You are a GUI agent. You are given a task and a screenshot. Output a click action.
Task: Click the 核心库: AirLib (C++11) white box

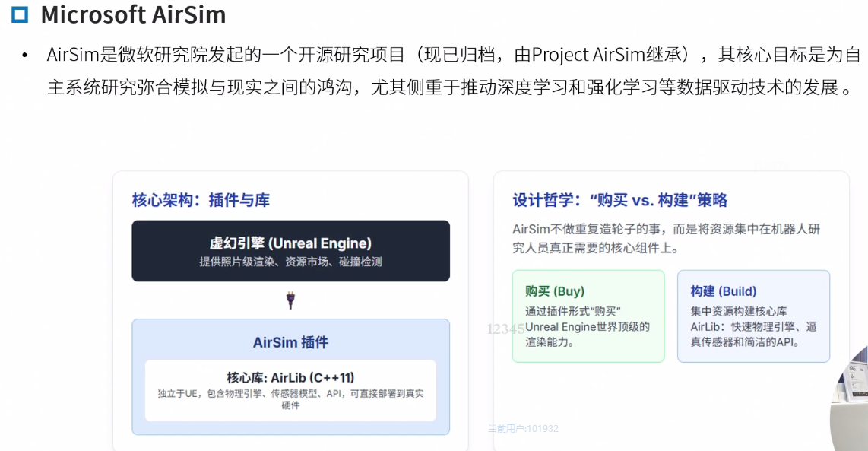(290, 390)
